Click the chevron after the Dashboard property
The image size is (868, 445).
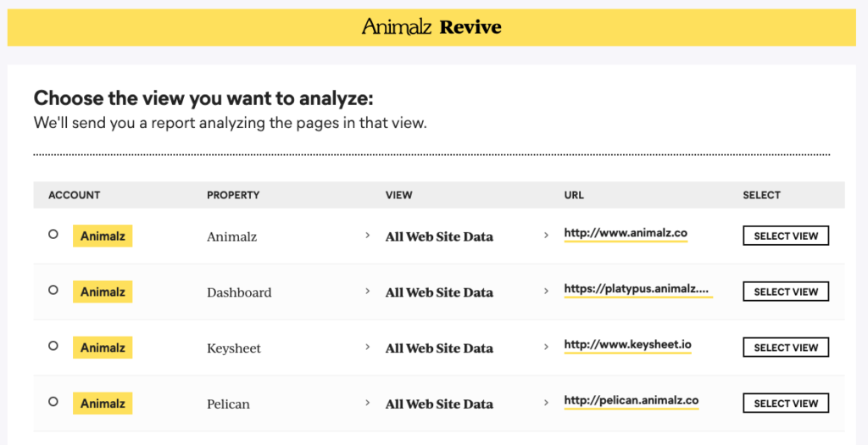pyautogui.click(x=367, y=291)
